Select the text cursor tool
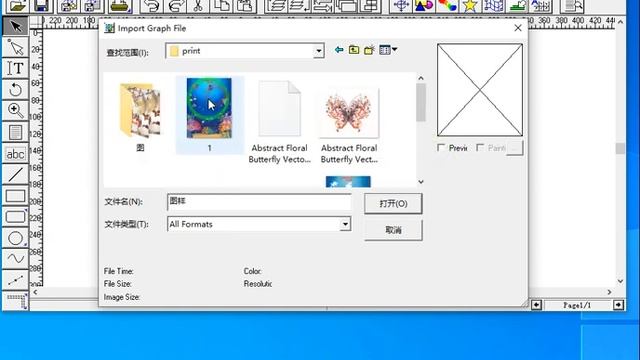 pyautogui.click(x=16, y=68)
